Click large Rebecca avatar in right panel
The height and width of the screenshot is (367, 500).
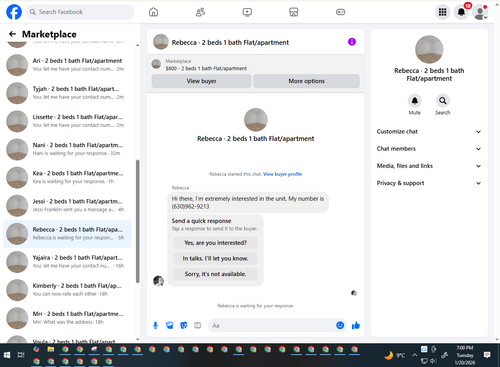[x=429, y=50]
